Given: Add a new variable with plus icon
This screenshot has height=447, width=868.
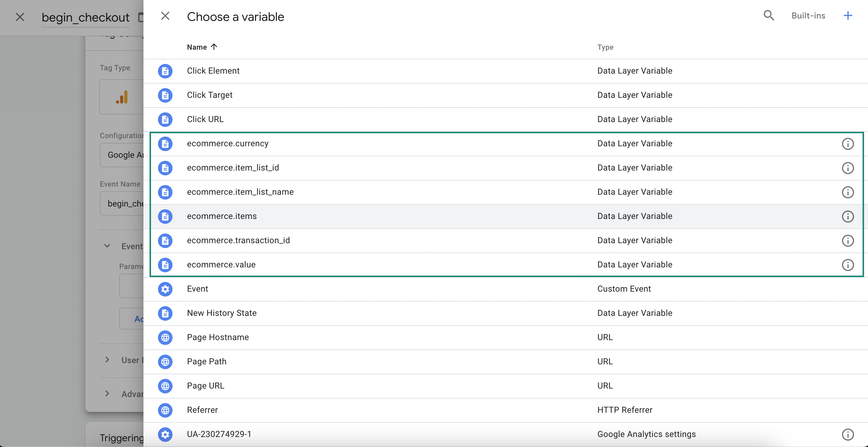Looking at the screenshot, I should (848, 15).
